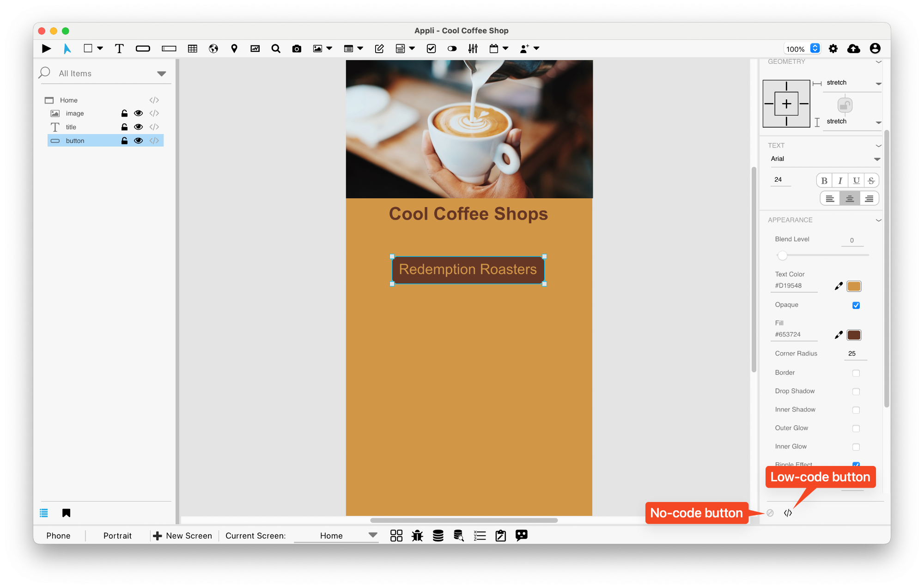The width and height of the screenshot is (924, 588).
Task: Select the camera tool
Action: (x=297, y=49)
